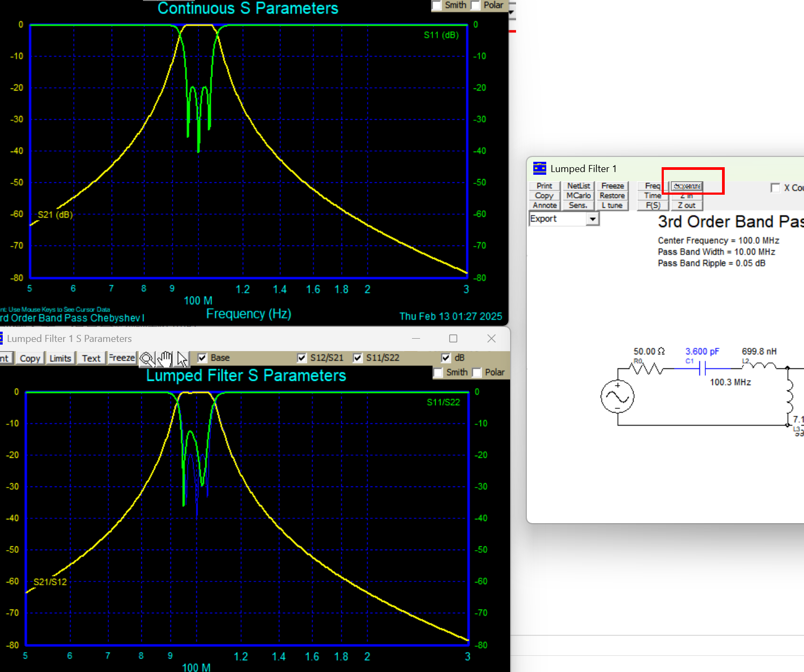This screenshot has height=672, width=804.
Task: Maximize the Lumped Filter S Parameters window
Action: click(453, 338)
